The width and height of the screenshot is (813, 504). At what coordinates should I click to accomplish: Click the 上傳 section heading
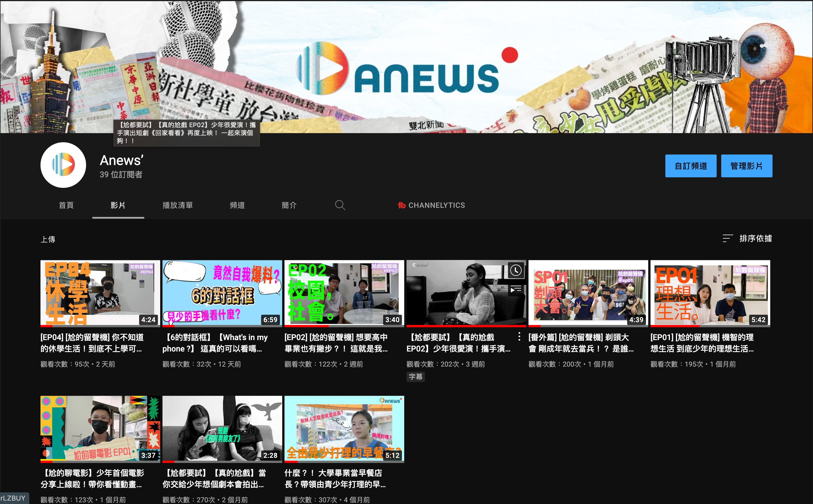pos(48,239)
